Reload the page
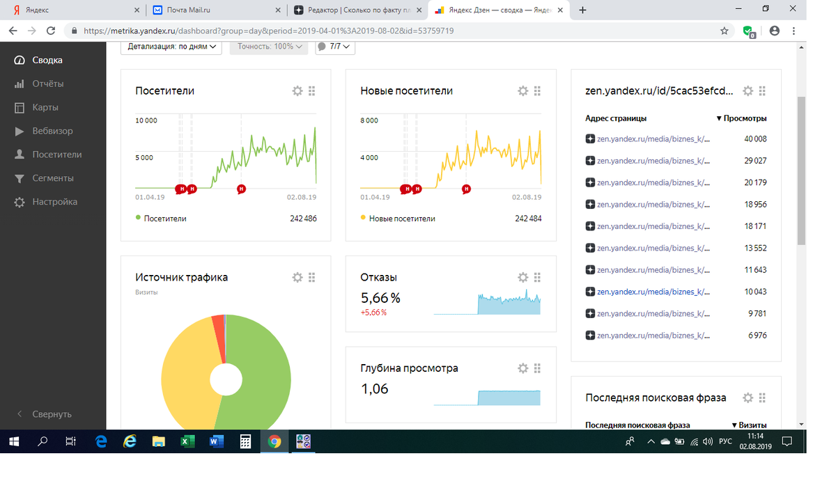This screenshot has height=504, width=836. pos(50,31)
